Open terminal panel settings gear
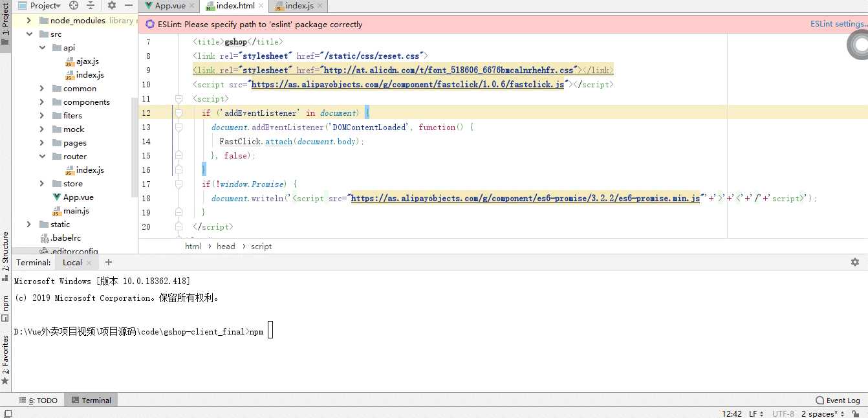The image size is (868, 418). tap(855, 262)
